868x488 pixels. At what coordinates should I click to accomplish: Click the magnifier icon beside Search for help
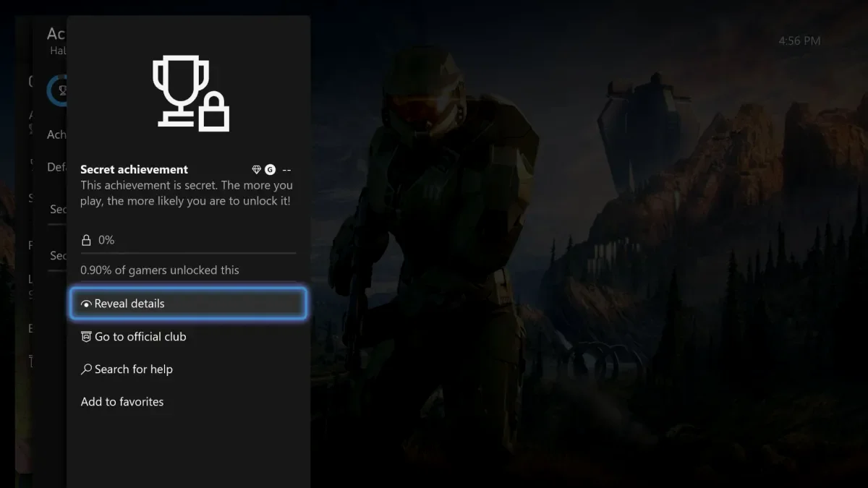coord(86,369)
